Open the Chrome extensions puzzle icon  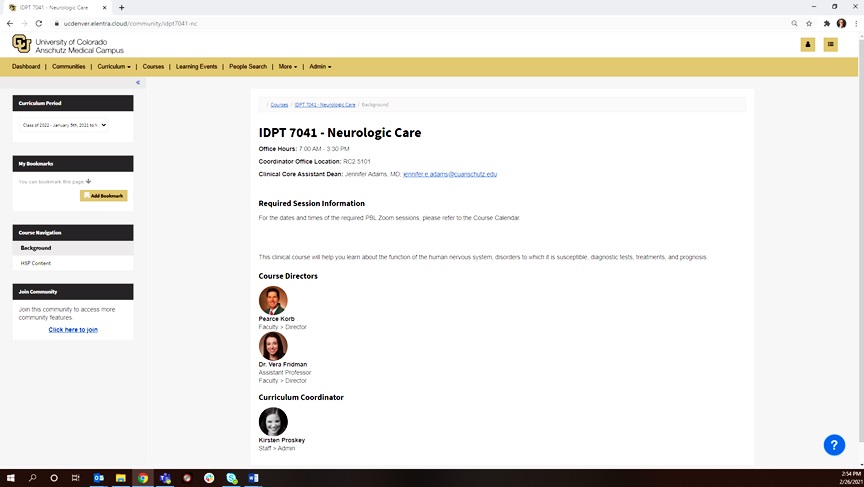pos(826,23)
